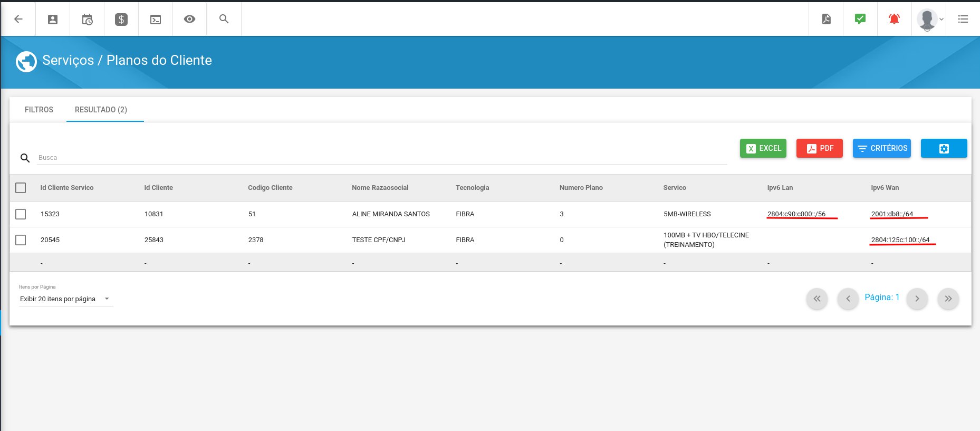Click the globe icon beside page title
The image size is (980, 431).
coord(26,62)
